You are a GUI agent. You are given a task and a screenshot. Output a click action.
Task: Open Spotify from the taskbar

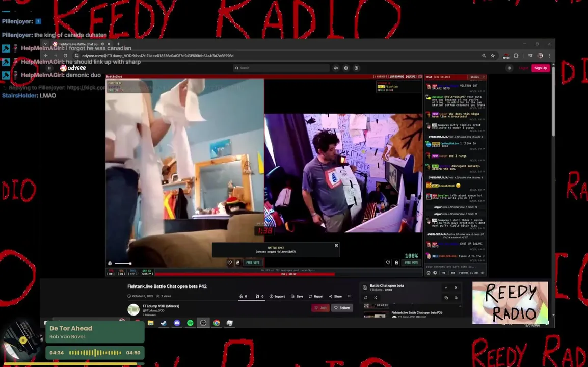point(190,323)
